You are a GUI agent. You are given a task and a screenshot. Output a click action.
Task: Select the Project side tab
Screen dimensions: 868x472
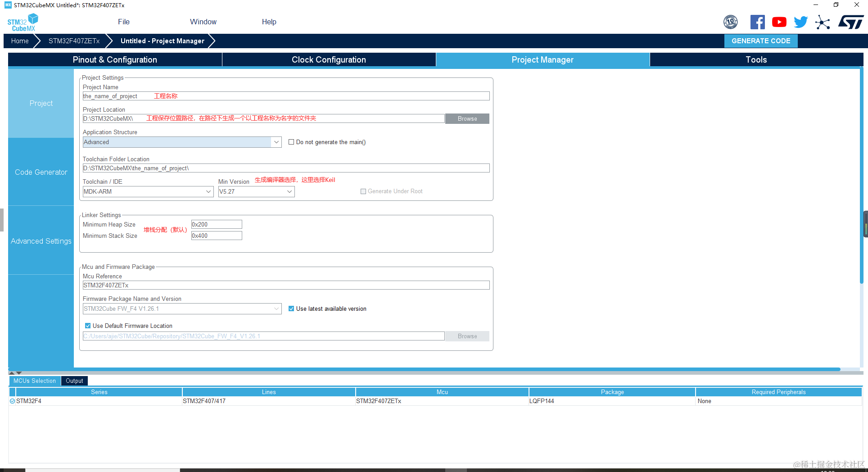tap(41, 103)
